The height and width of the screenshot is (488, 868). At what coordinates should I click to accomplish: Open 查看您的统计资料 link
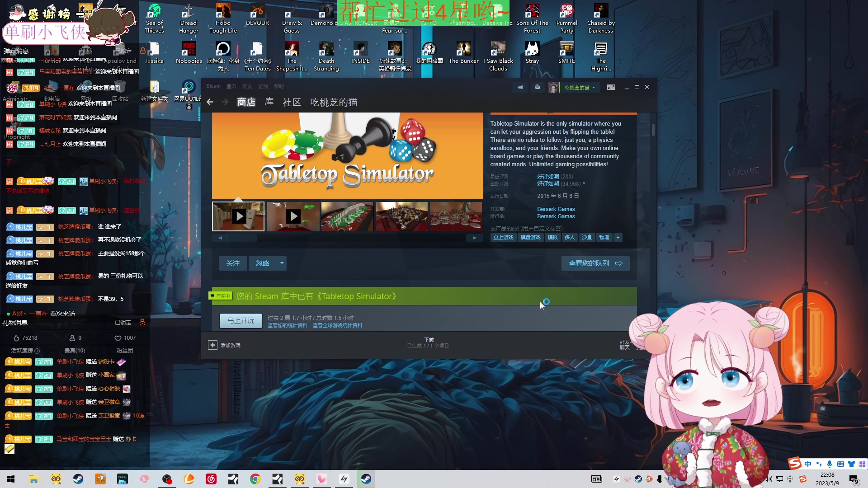[288, 326]
